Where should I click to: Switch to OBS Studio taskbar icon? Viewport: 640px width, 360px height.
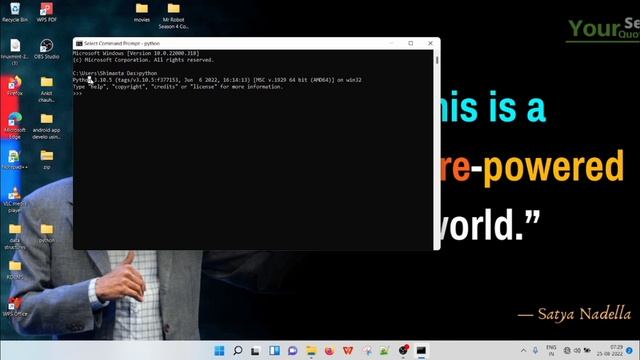point(403,351)
